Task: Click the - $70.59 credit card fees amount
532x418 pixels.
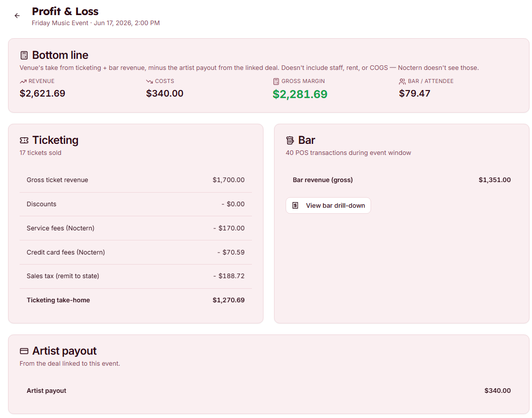Action: [x=231, y=252]
